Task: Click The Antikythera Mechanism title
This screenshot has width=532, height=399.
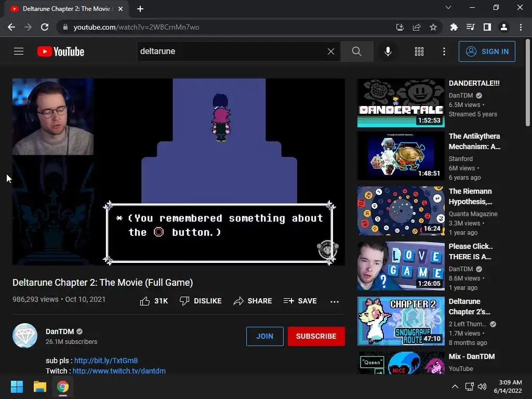Action: pos(474,141)
